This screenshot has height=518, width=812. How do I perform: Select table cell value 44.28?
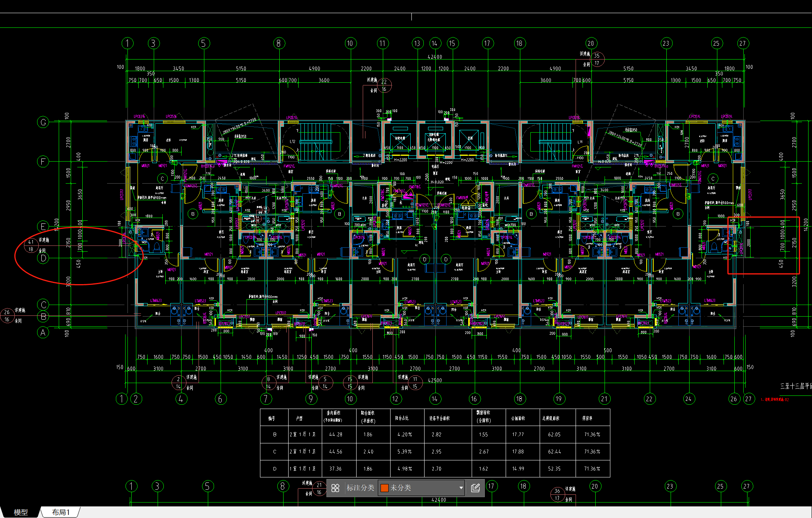[x=335, y=435]
